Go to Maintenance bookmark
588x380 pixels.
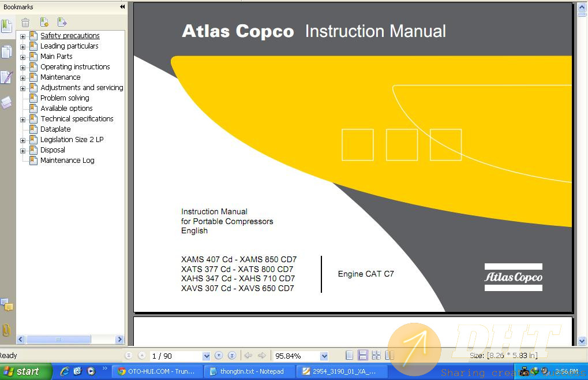[61, 77]
